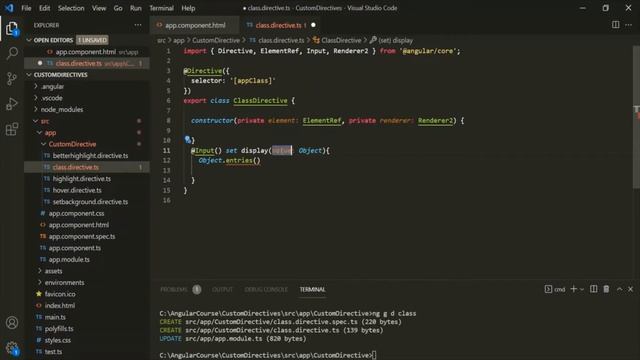
Task: Maximize the panel size chevron
Action: click(620, 289)
